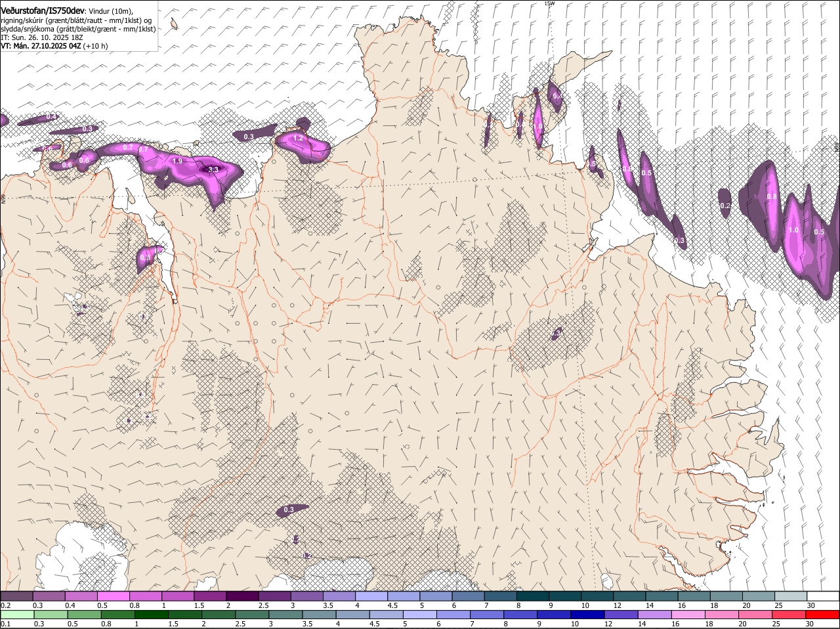Pick the bright pink 0.5 swatch in the upper scale
Screen dimensions: 840x629
[x=113, y=596]
